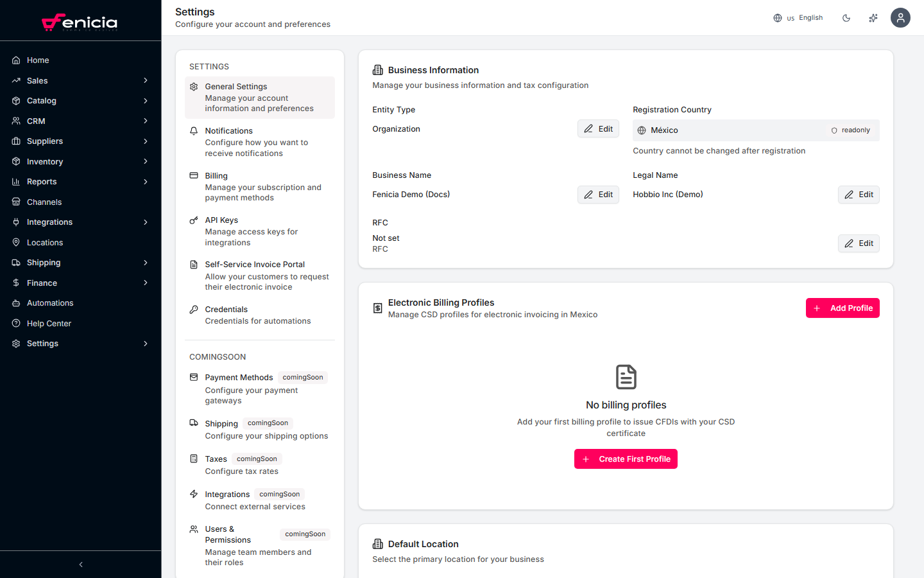Click the comingSoon badge next to Taxes
The width and height of the screenshot is (924, 578).
pos(257,459)
